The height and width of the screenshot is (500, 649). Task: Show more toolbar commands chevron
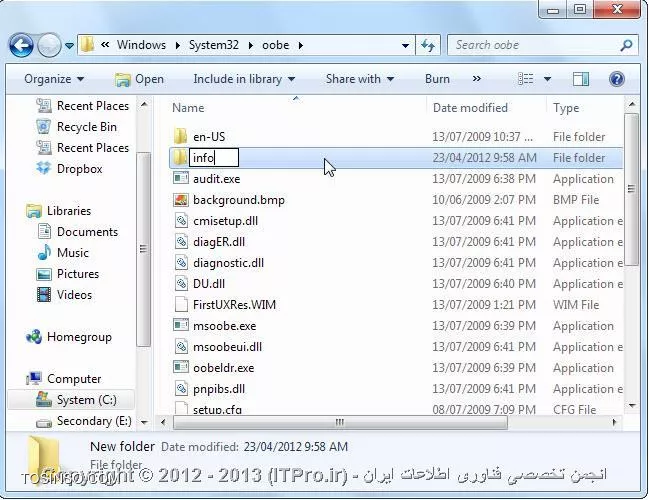[x=477, y=79]
